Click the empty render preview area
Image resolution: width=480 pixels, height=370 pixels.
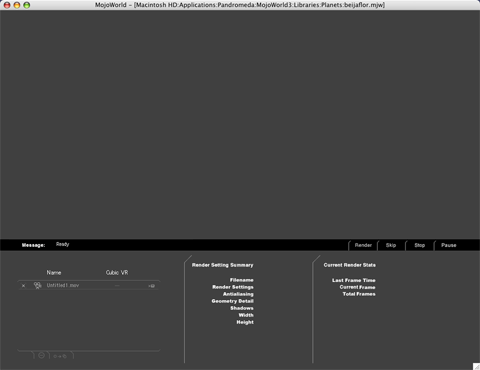[x=240, y=124]
